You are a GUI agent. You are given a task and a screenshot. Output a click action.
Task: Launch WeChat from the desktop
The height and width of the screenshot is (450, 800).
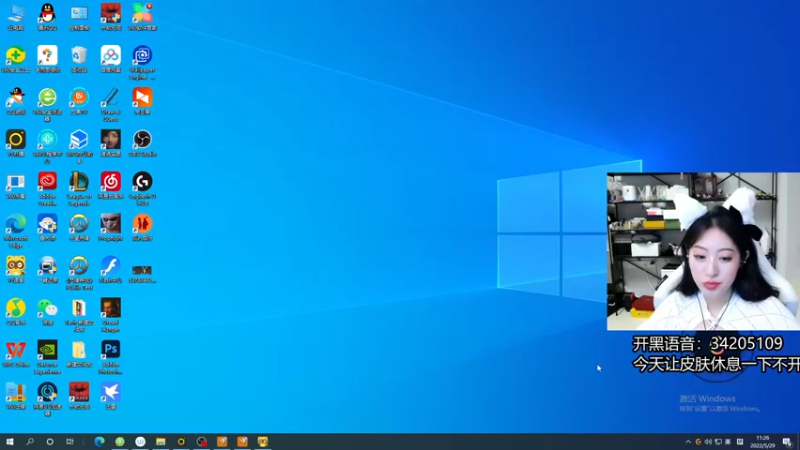[47, 311]
